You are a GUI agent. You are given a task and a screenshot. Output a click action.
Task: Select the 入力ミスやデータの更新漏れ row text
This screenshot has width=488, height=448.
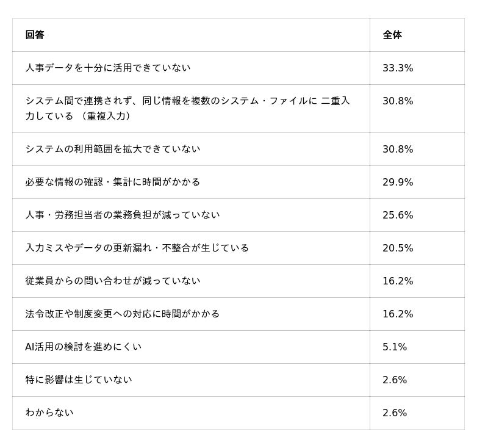(137, 248)
